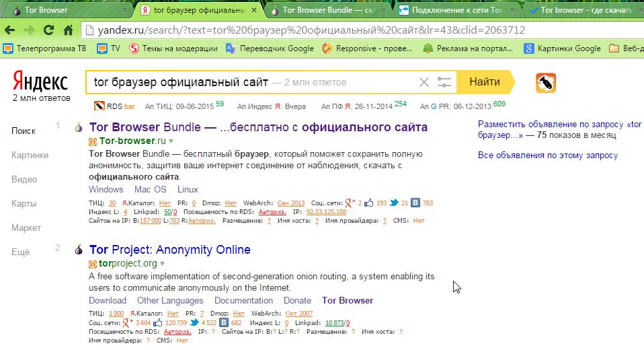Viewport: 644px width, 350px height.
Task: Clear the Yandex search query with X icon
Action: pyautogui.click(x=424, y=82)
